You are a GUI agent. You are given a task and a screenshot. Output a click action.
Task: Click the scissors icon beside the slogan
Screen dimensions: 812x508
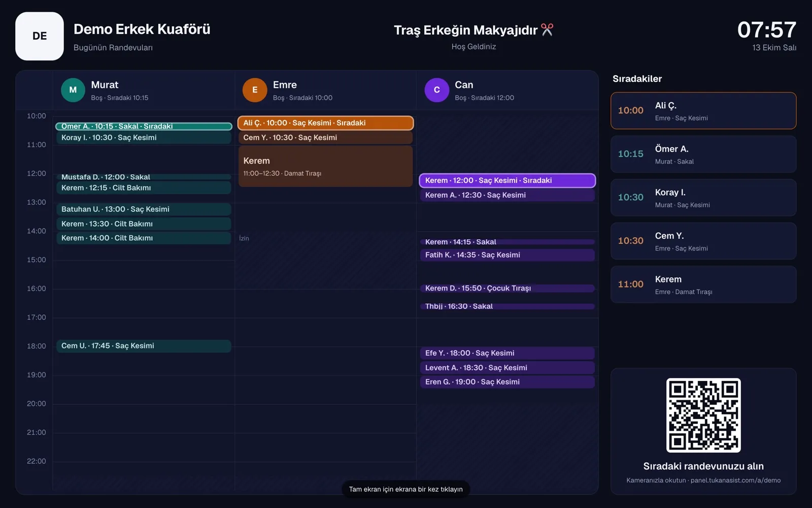click(x=547, y=30)
